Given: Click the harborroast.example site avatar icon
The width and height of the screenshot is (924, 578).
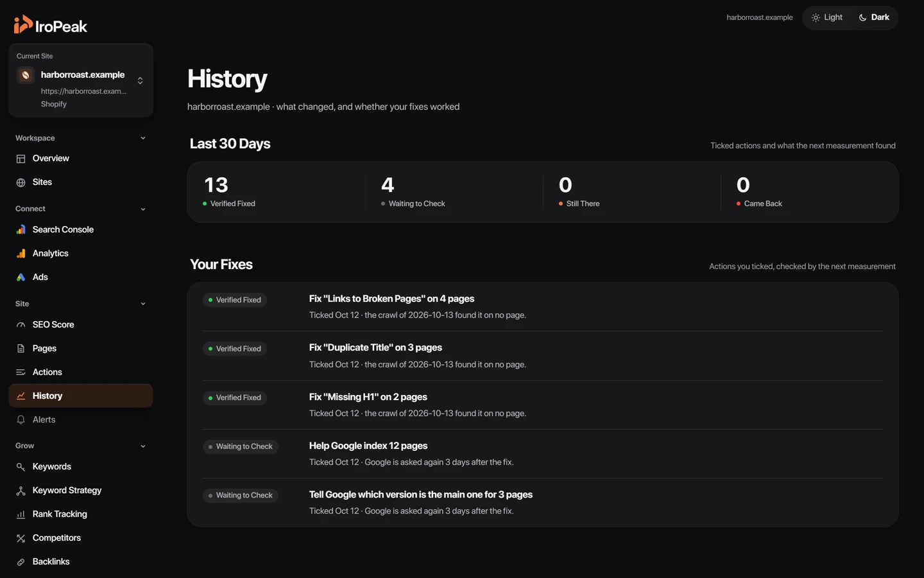Looking at the screenshot, I should (x=26, y=75).
